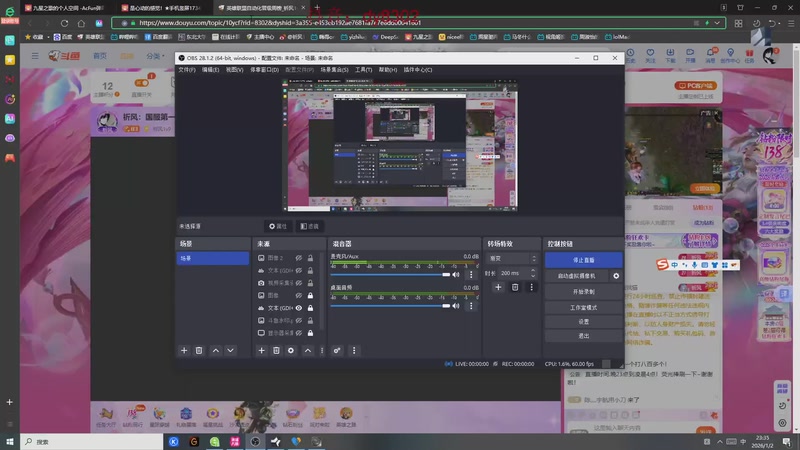This screenshot has height=450, width=800.
Task: Switch to the first AcFun browser tab
Action: tap(65, 8)
